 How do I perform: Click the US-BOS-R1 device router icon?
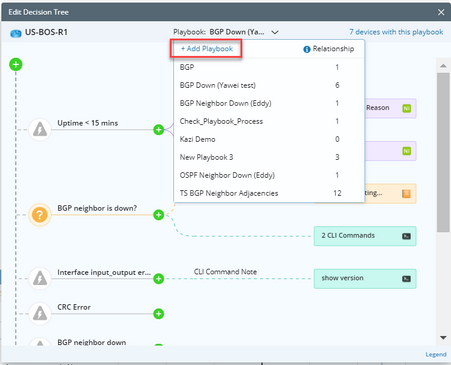pyautogui.click(x=16, y=33)
